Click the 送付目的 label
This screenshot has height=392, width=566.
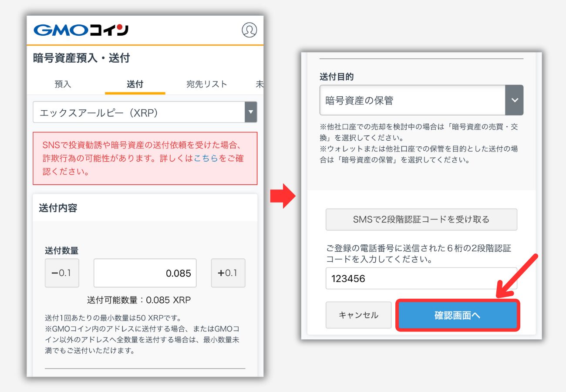337,77
